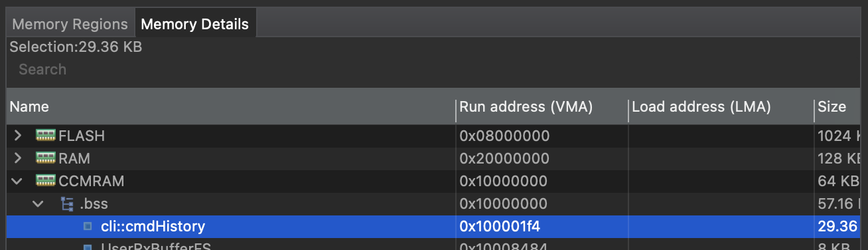The width and height of the screenshot is (868, 250).
Task: Click the RAM memory chip icon
Action: (x=45, y=158)
